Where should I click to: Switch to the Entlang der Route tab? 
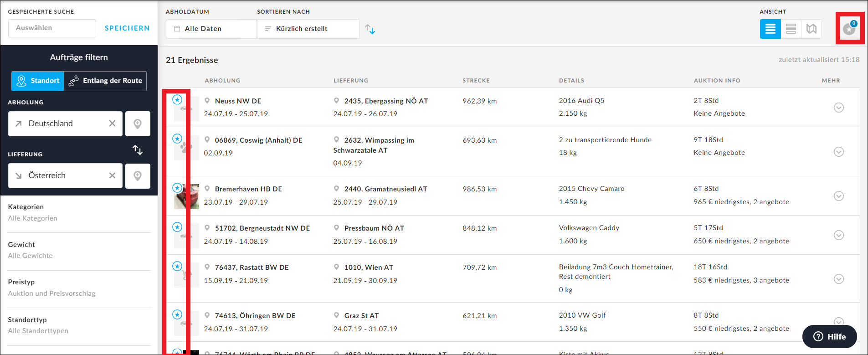pyautogui.click(x=105, y=81)
